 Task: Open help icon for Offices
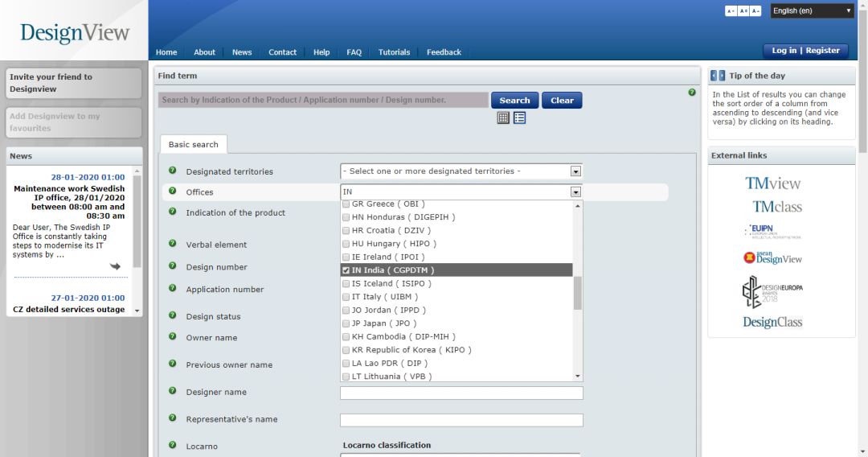click(x=172, y=191)
